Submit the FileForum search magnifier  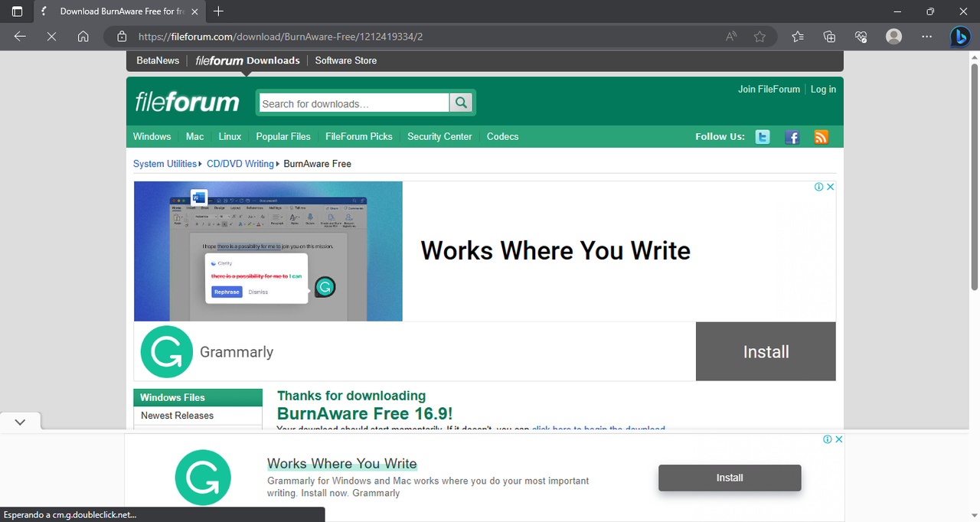coord(461,103)
